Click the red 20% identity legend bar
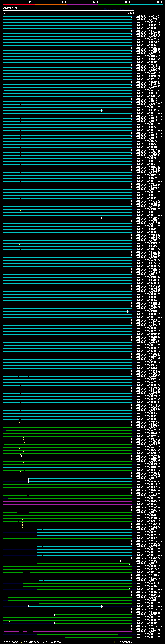Screen dimensions: 165x644 [19, 5]
